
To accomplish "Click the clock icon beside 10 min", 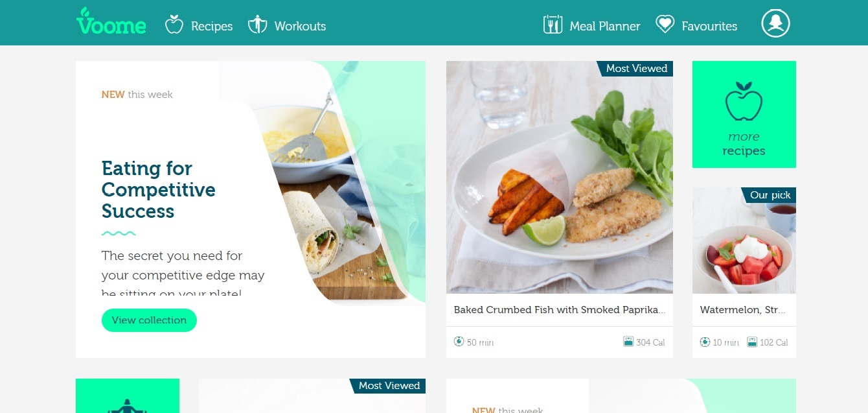I will click(705, 342).
